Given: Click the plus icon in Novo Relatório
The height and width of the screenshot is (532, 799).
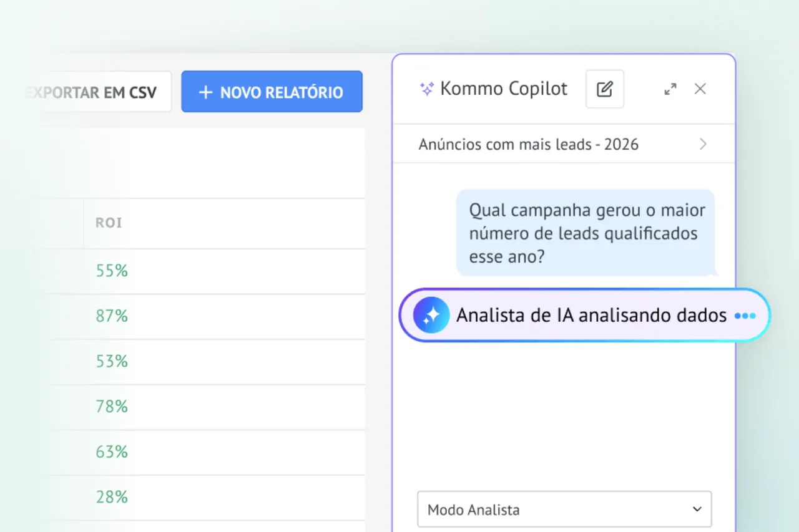Looking at the screenshot, I should (205, 92).
